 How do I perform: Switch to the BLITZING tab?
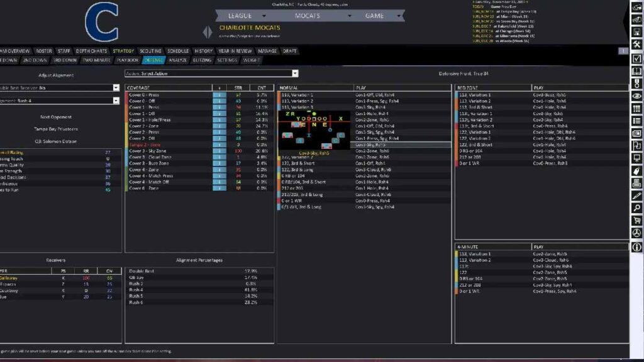[x=202, y=60]
